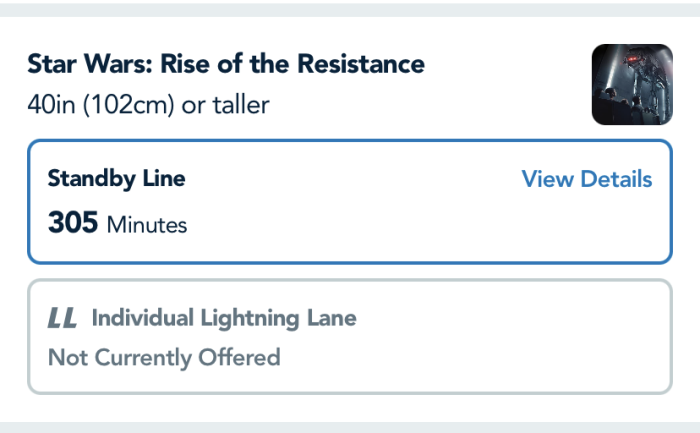Open the Rise of the Resistance thumbnail image

coord(632,84)
